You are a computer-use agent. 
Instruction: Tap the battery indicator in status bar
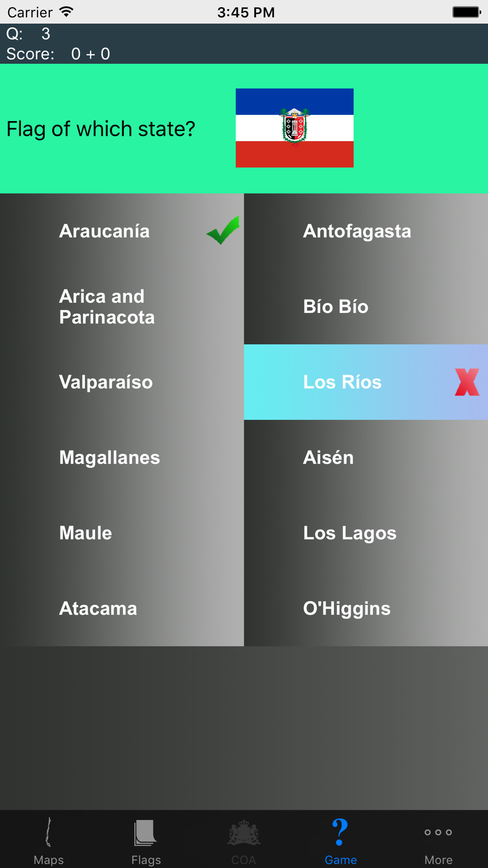click(467, 12)
